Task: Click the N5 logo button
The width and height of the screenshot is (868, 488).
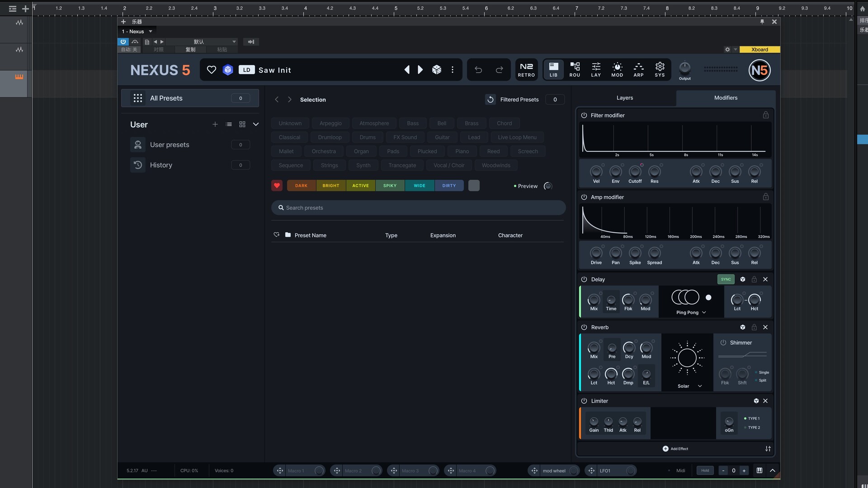Action: [x=759, y=70]
